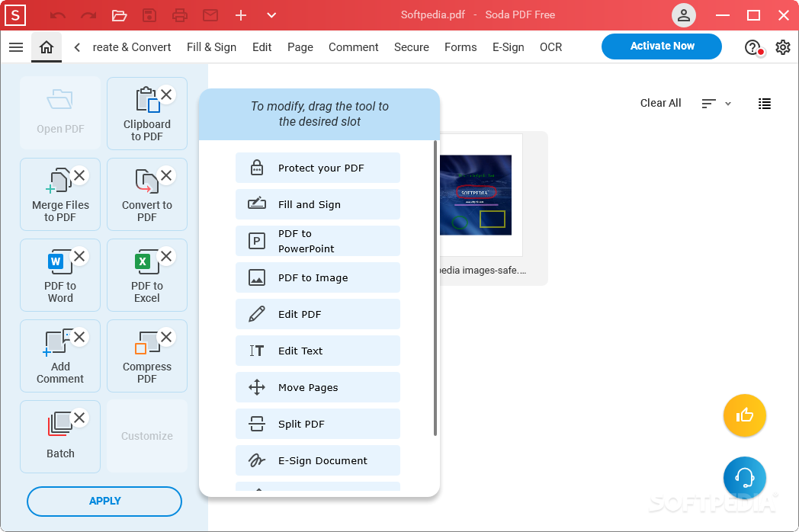Switch to the Edit tab

(262, 47)
